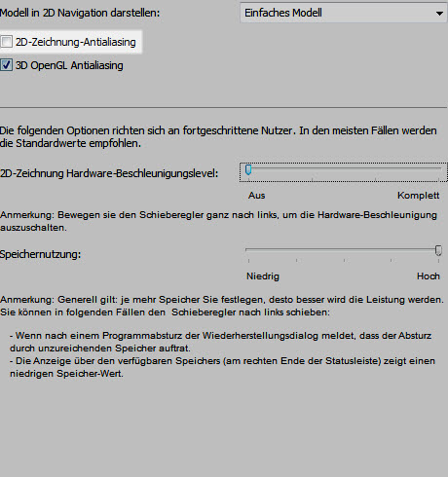Click second tick mark of Speichernutzung slider
The height and width of the screenshot is (477, 448).
click(x=296, y=260)
